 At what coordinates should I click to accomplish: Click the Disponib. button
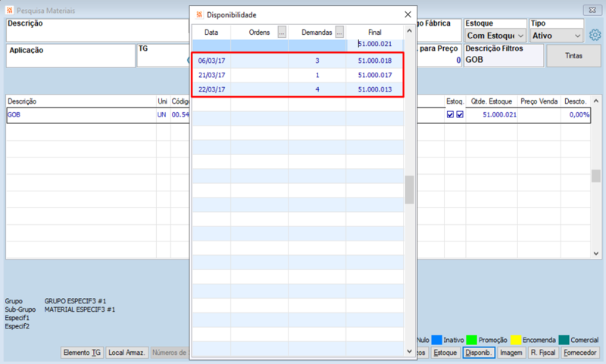479,353
